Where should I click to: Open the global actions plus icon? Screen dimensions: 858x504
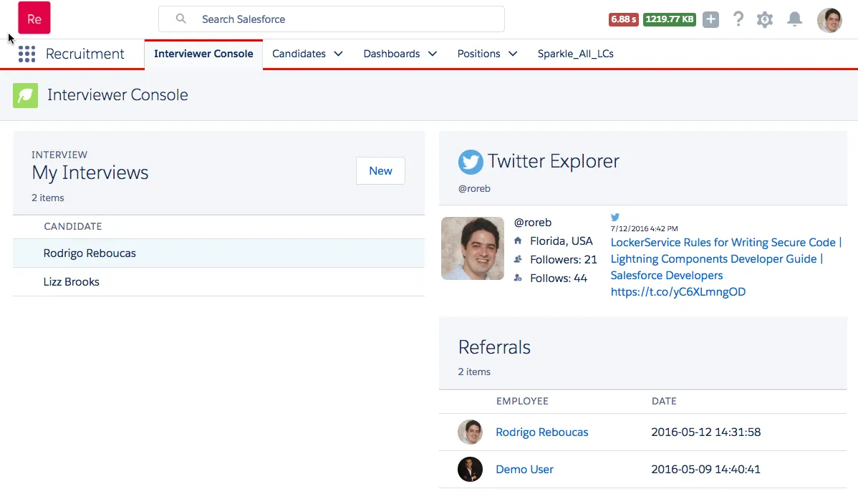[710, 19]
